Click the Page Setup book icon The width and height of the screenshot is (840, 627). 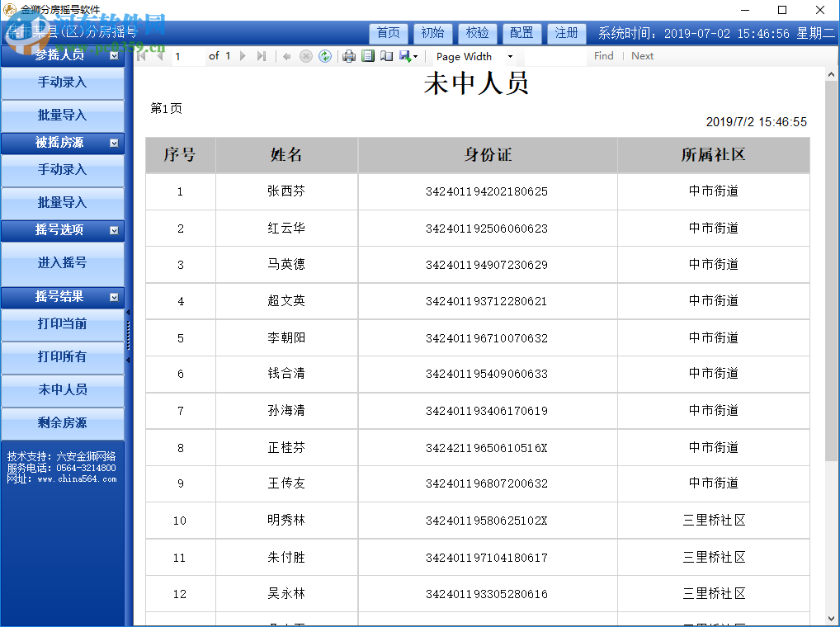click(x=385, y=56)
